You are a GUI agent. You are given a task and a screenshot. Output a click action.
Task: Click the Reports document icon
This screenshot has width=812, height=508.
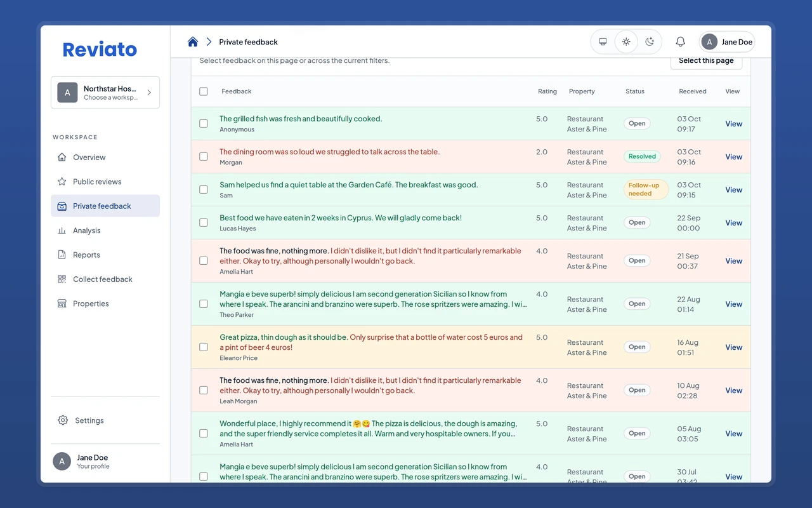[x=62, y=255]
